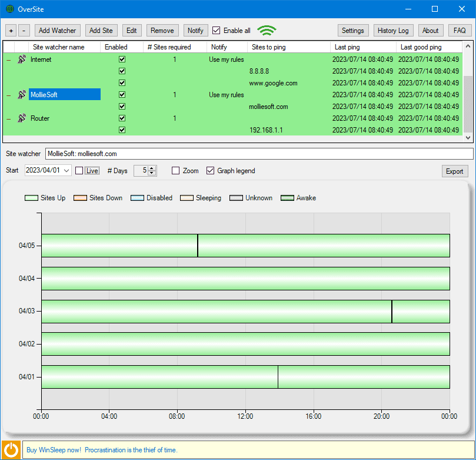This screenshot has width=476, height=460.
Task: Uncheck Enabled for the 8.8.8.8 site
Action: click(122, 71)
